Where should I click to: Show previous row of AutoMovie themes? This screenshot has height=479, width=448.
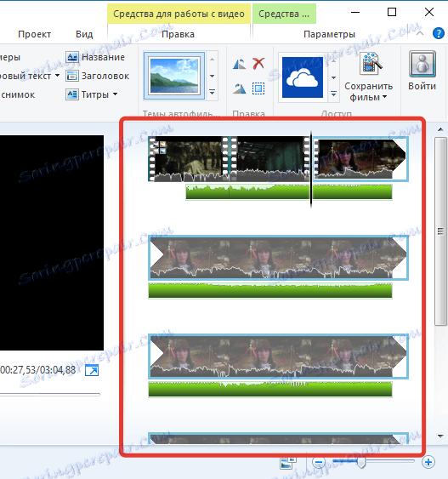click(212, 60)
